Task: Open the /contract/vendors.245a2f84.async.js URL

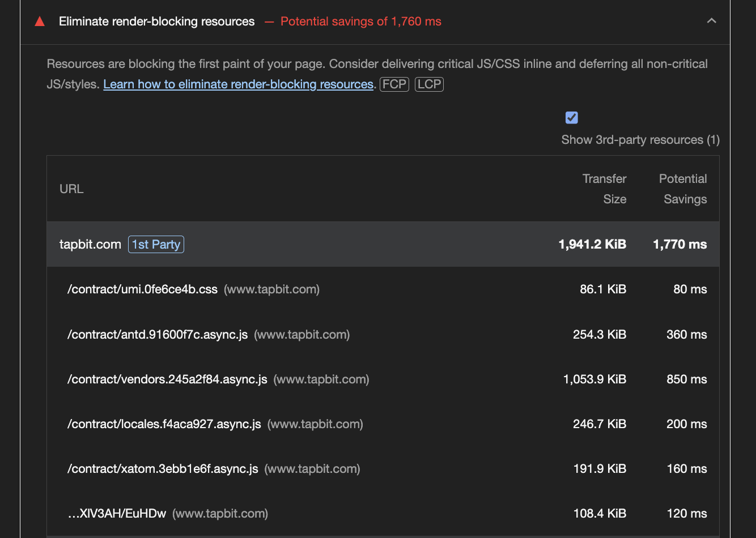Action: 167,379
